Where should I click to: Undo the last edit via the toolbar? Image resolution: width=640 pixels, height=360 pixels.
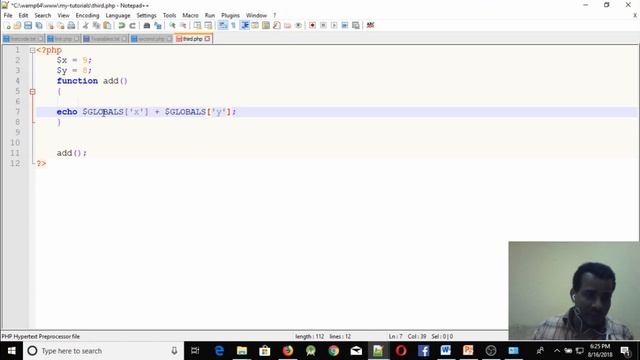pyautogui.click(x=121, y=26)
